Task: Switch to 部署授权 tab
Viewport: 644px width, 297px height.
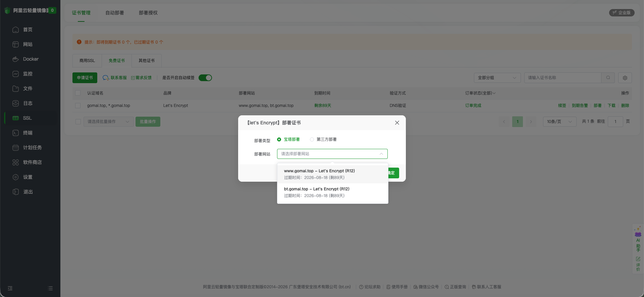Action: tap(148, 13)
